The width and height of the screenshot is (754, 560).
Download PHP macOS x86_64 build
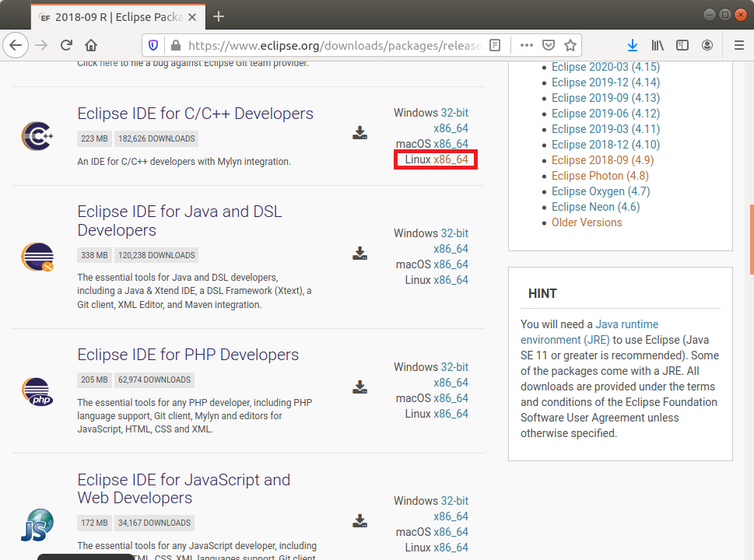point(451,398)
